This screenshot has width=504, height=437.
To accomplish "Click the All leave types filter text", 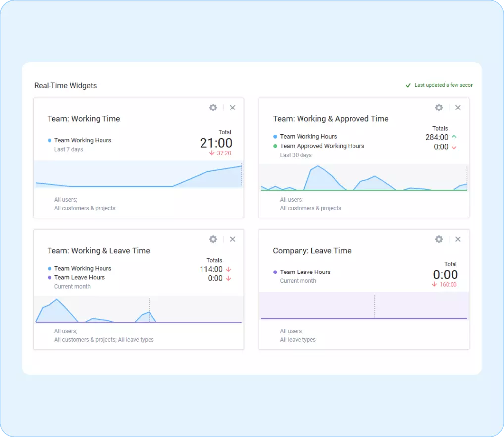I will [x=298, y=339].
